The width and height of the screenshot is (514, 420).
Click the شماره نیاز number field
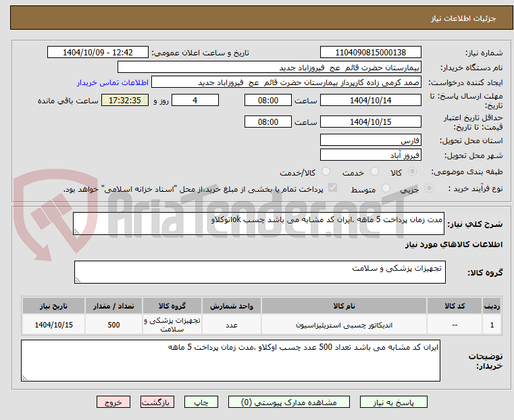coord(370,53)
